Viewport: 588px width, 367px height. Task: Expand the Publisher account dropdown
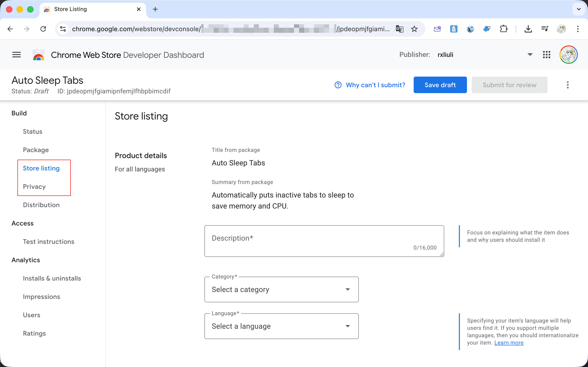click(x=530, y=55)
